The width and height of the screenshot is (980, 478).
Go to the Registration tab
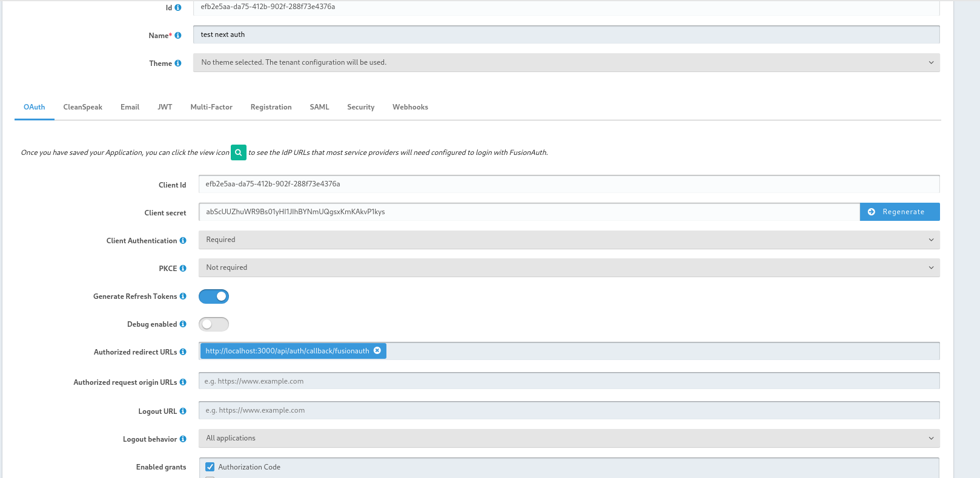point(271,107)
